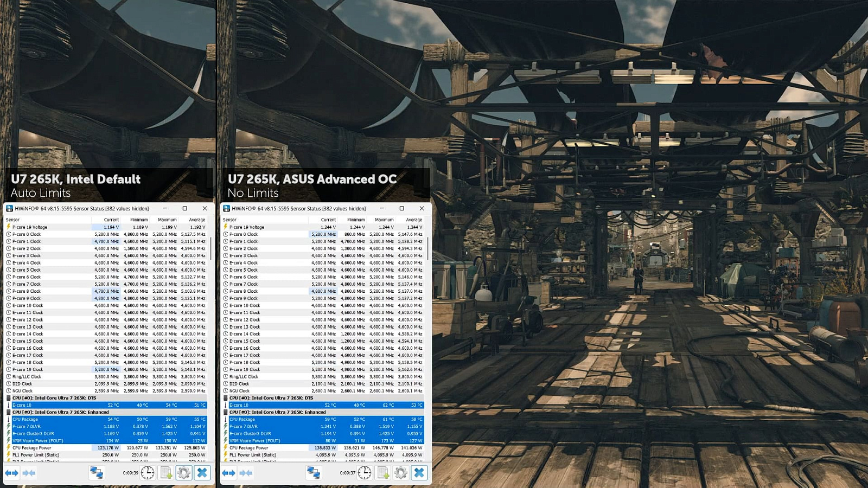Minimize the right HWiNFO window
Image resolution: width=868 pixels, height=488 pixels.
pos(382,208)
